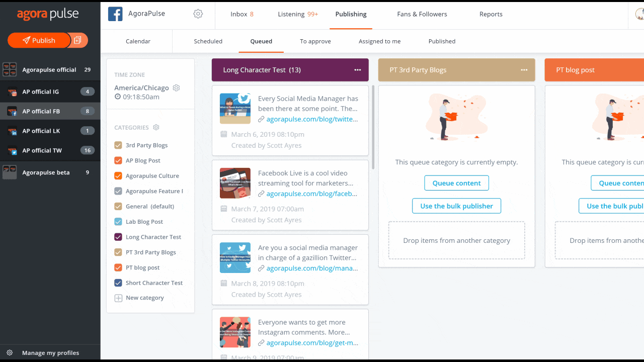644x362 pixels.
Task: Click the Facebook page icon next to AgoraPulse
Action: tap(115, 14)
